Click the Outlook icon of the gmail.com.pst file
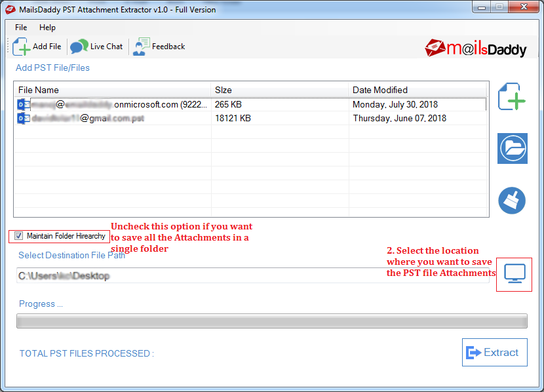 click(x=23, y=118)
